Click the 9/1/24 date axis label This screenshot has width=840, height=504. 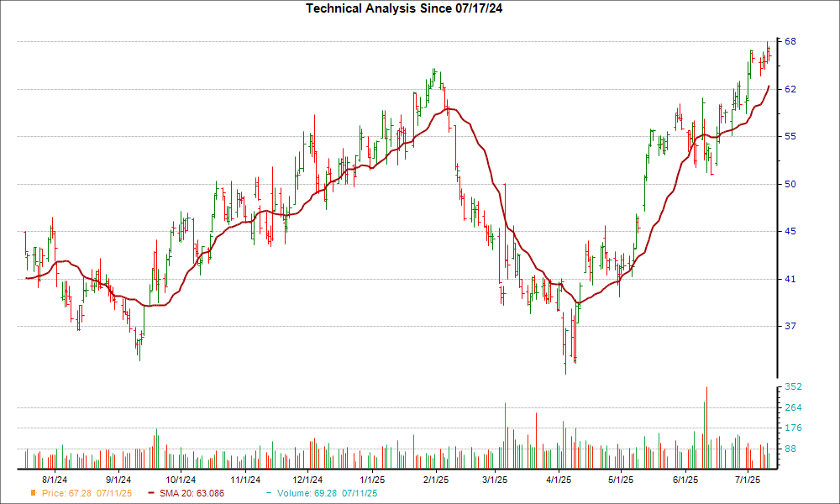[x=118, y=480]
